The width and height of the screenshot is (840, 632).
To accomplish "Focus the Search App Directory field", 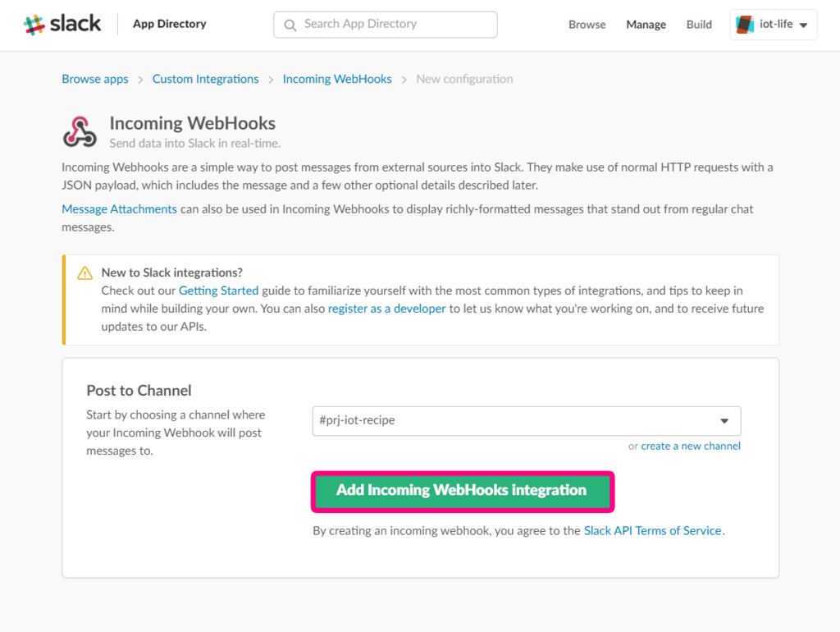I will tap(386, 25).
